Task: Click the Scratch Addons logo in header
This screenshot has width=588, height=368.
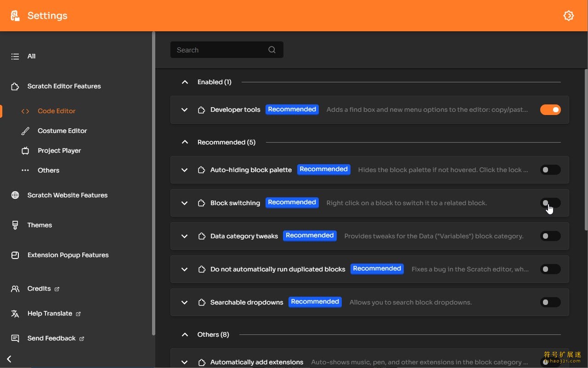Action: (15, 16)
